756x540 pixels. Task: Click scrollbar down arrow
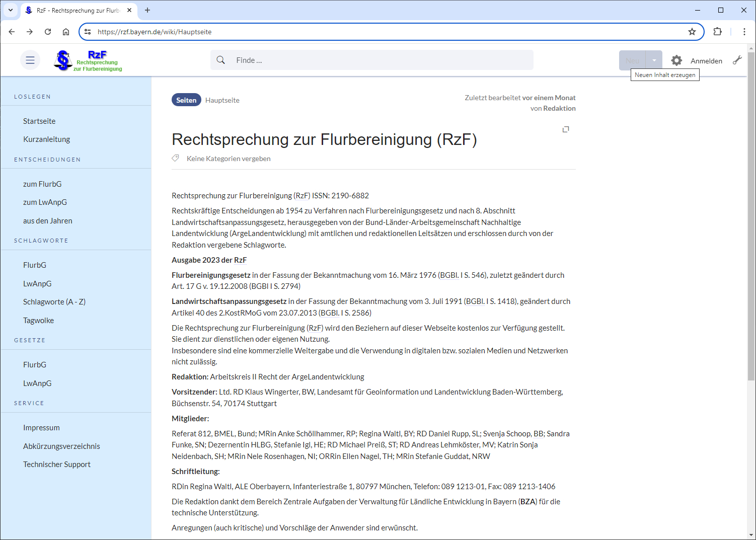click(751, 535)
